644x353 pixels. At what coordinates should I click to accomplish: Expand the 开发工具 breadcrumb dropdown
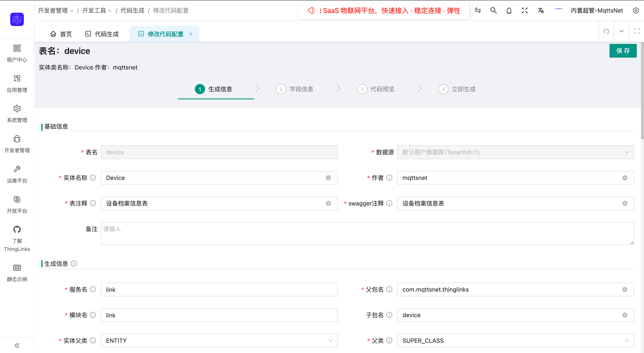[97, 10]
